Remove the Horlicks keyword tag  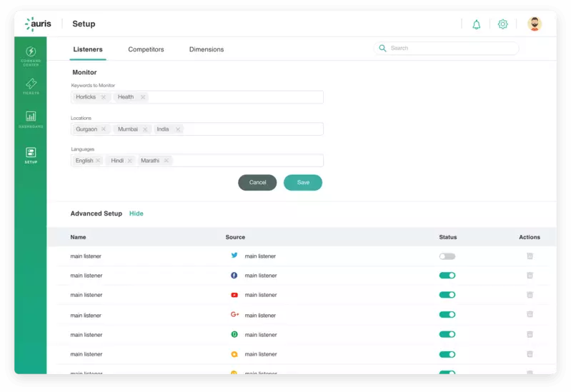(x=104, y=97)
